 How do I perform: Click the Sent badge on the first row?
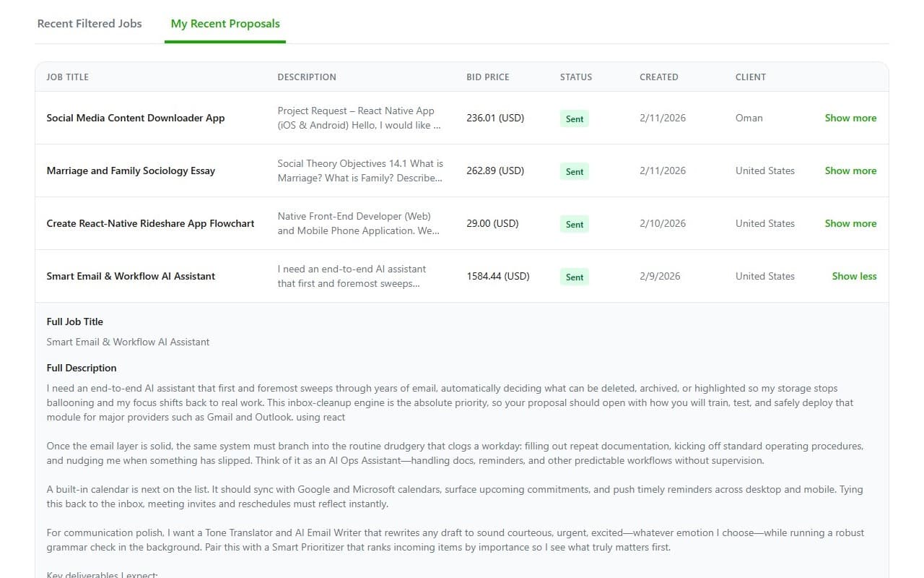click(574, 118)
